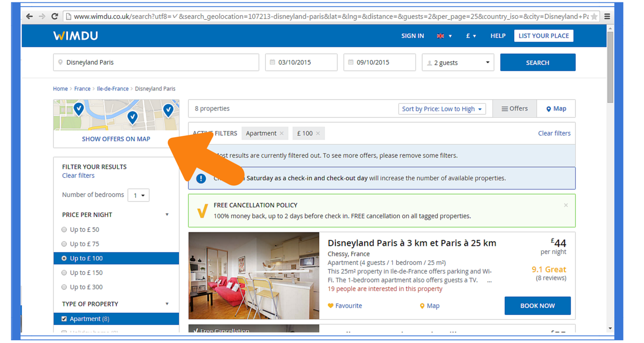This screenshot has width=644, height=343.
Task: Reload the page with refresh icon
Action: pos(55,16)
